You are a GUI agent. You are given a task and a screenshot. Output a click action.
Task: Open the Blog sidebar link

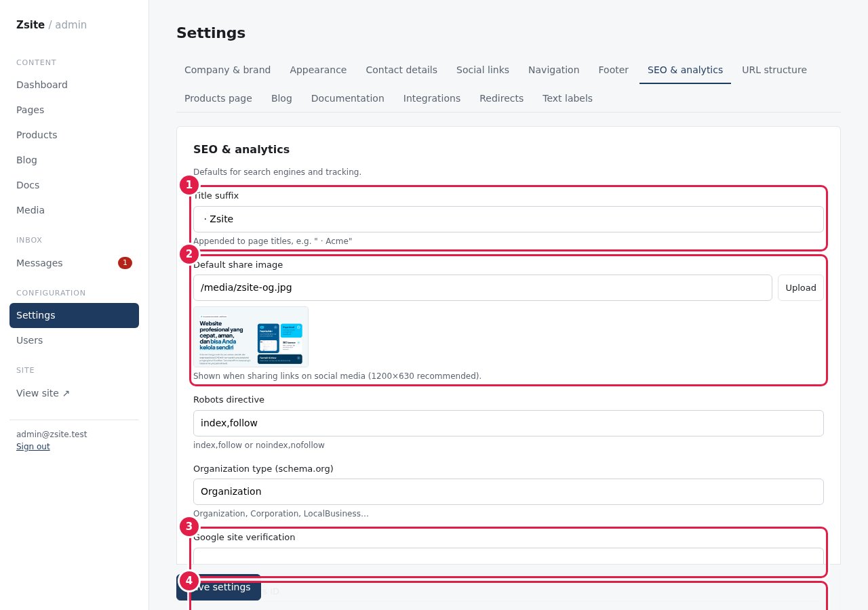74,160
